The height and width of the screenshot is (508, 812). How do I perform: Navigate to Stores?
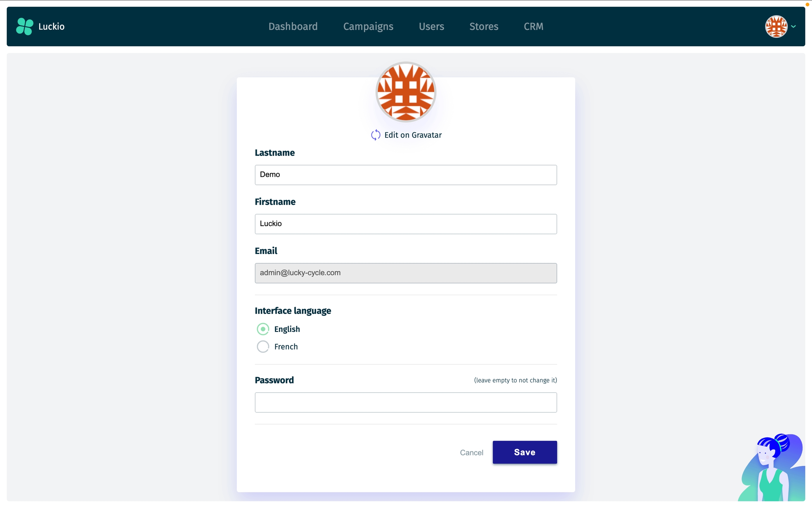(484, 26)
